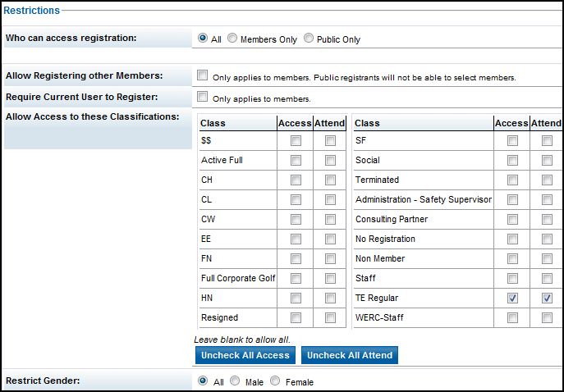Select the Members Only radio button

point(232,39)
